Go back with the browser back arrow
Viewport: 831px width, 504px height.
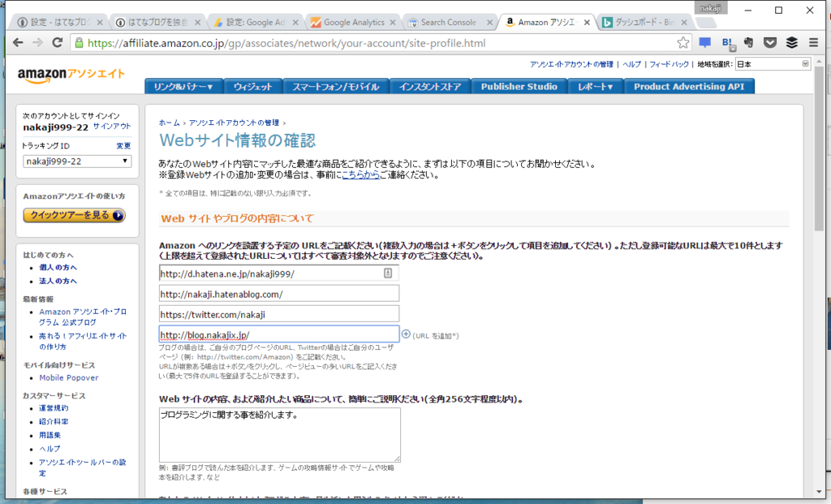[18, 43]
